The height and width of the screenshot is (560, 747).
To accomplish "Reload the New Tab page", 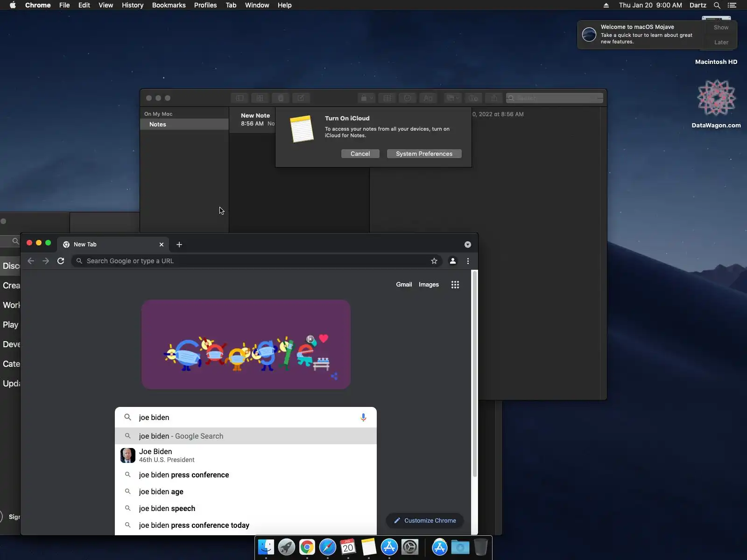I will [61, 261].
